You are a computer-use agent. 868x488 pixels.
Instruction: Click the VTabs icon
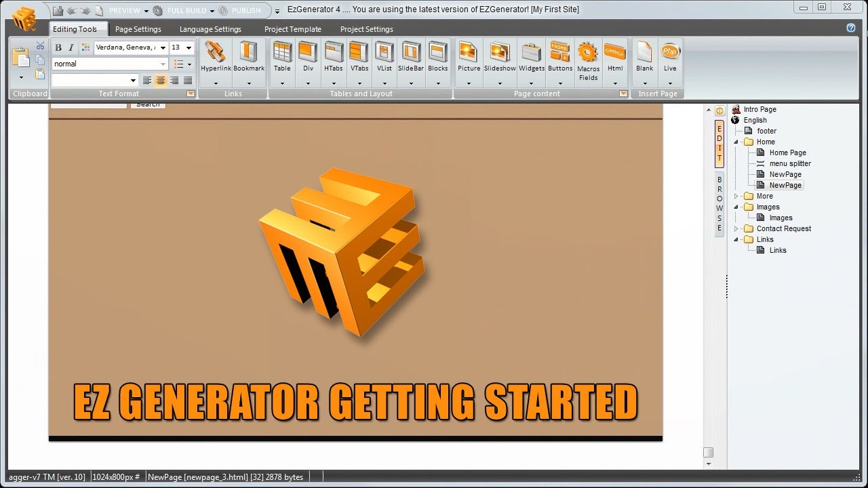[x=359, y=52]
